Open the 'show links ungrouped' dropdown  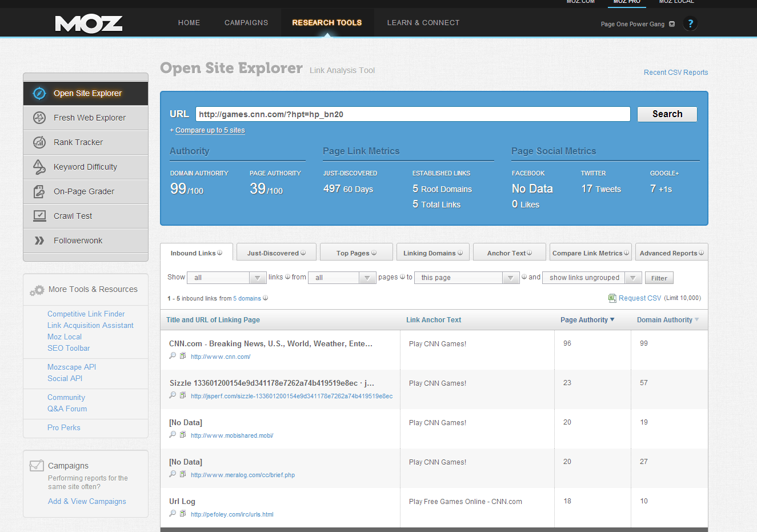(x=592, y=278)
